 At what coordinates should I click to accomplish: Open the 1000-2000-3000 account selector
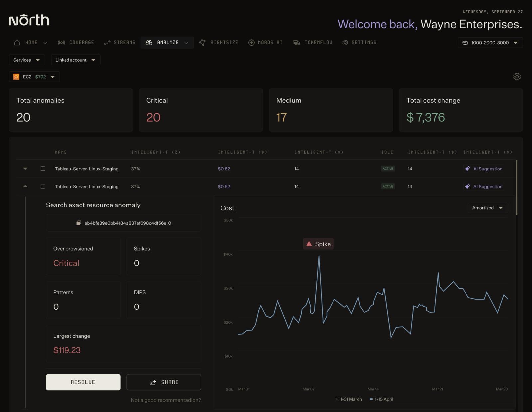[490, 43]
